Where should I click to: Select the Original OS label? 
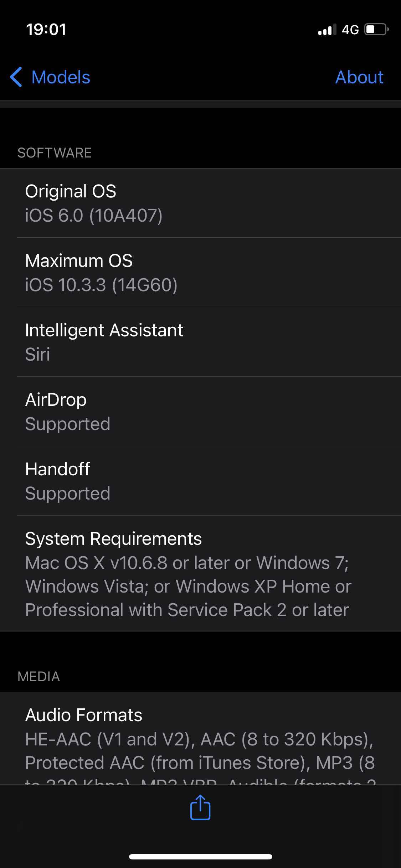[x=71, y=191]
